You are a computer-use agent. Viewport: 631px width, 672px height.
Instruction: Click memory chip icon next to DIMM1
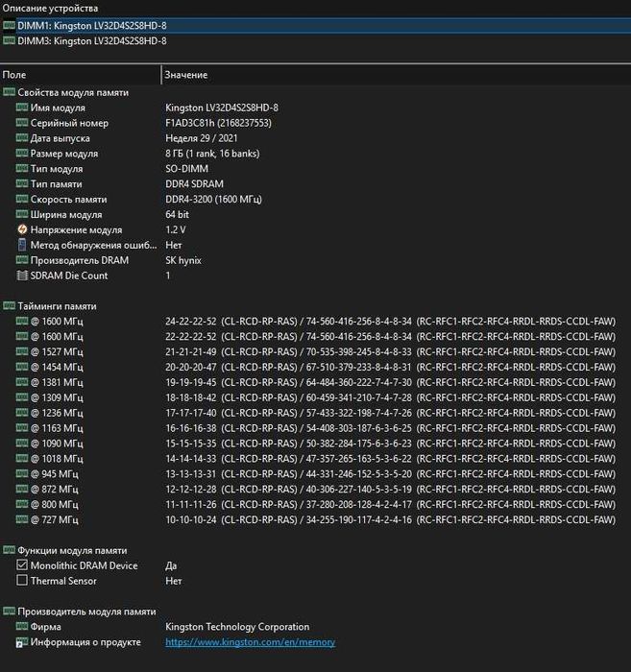click(x=9, y=25)
